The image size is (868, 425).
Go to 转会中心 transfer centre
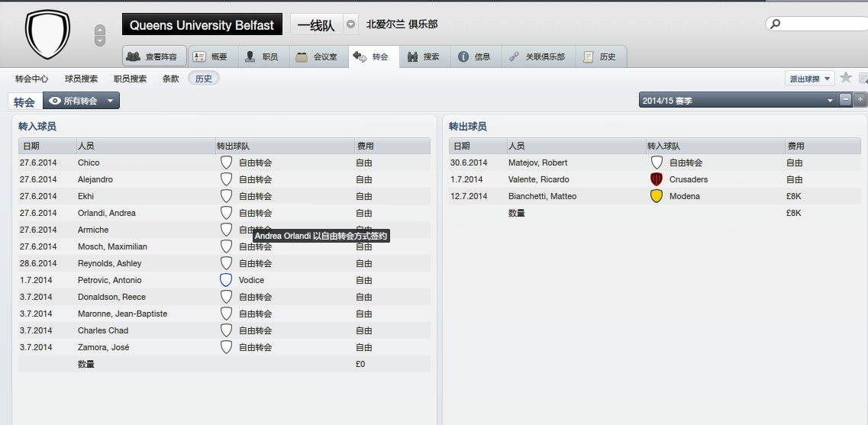coord(31,79)
